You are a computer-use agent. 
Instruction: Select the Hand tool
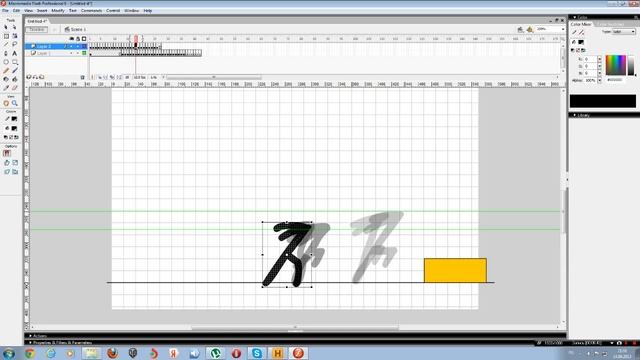[6, 103]
